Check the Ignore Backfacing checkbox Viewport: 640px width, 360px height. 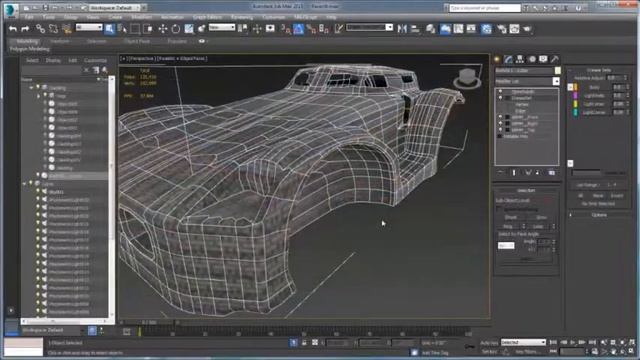click(x=499, y=209)
